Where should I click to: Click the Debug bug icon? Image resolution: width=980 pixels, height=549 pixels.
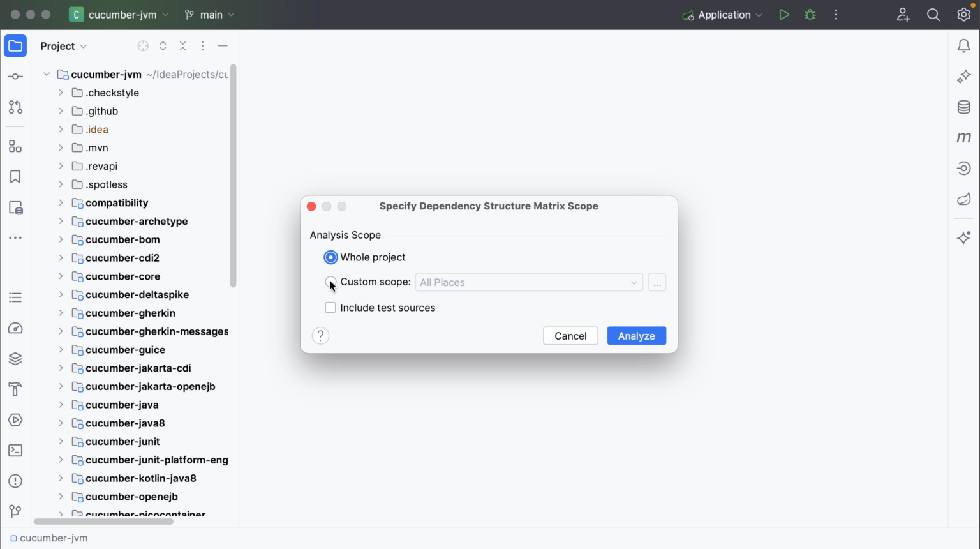810,15
